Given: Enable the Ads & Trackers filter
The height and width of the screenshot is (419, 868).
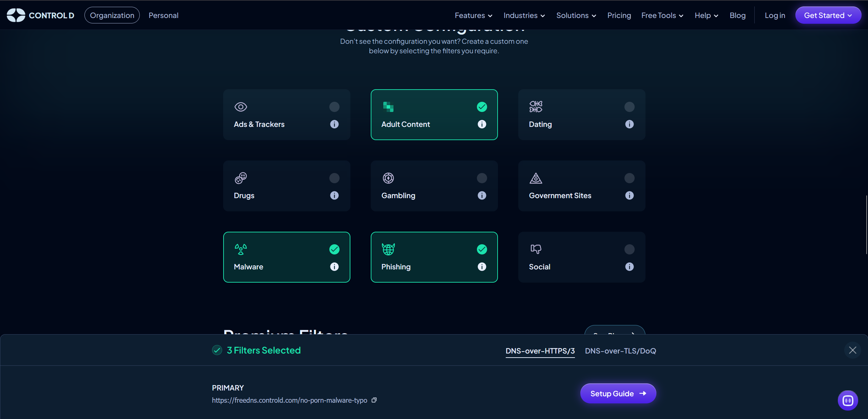Looking at the screenshot, I should point(334,107).
